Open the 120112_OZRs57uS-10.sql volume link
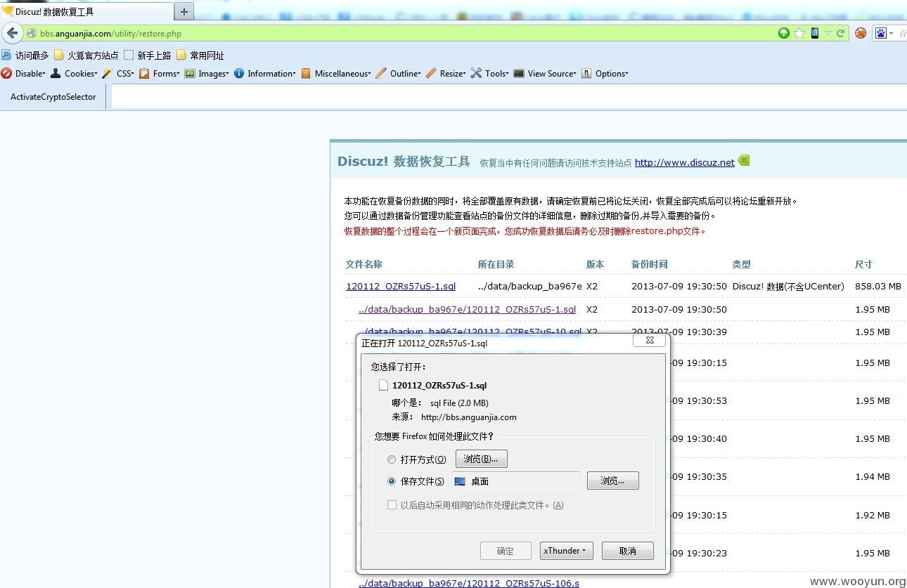Screen dimensions: 907x588 (x=470, y=331)
